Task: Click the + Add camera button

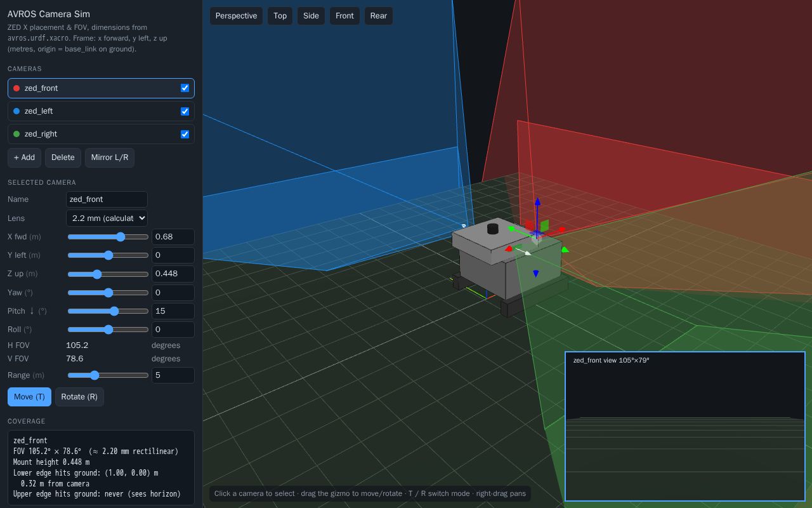Action: coord(24,157)
